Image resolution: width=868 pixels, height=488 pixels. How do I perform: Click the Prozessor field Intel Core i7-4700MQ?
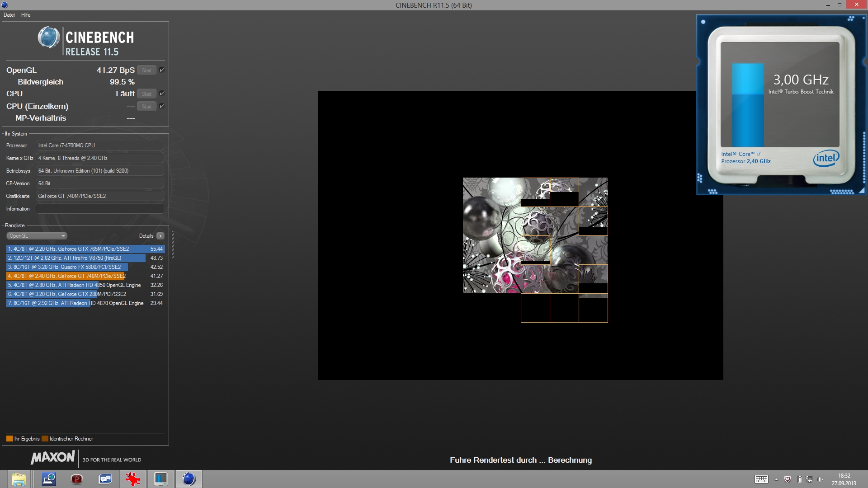tap(100, 145)
